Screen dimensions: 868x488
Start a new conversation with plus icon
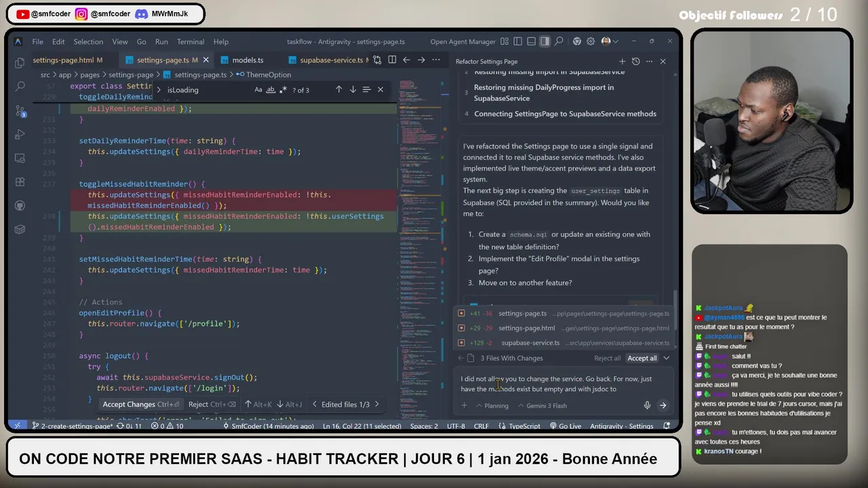tap(622, 61)
